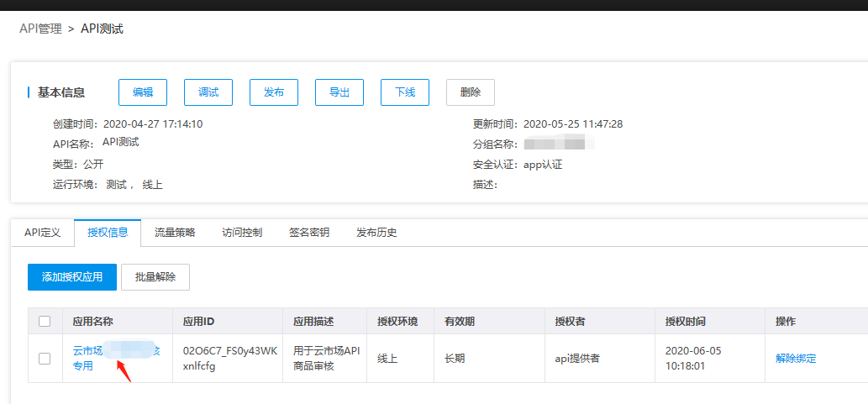Image resolution: width=868 pixels, height=404 pixels.
Task: Go to API管理 in breadcrumb
Action: coord(40,29)
